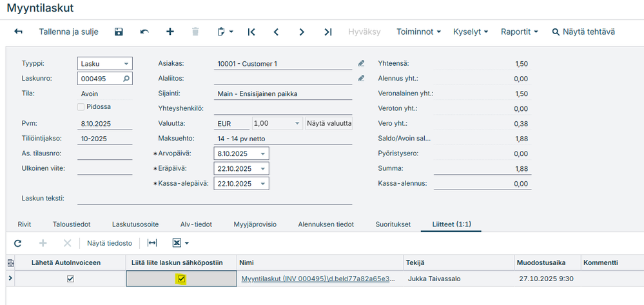Switch to the Alennuksen tiedot tab
This screenshot has height=305, width=644.
point(326,224)
